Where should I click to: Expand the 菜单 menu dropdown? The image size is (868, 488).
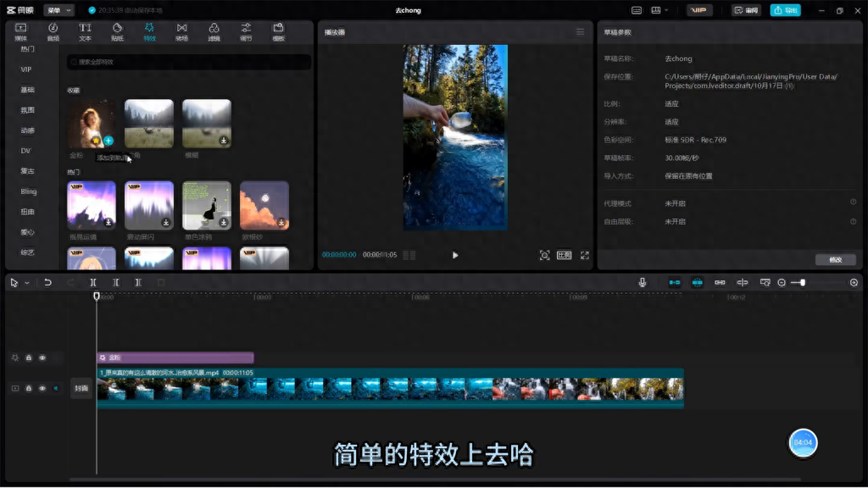[x=58, y=10]
